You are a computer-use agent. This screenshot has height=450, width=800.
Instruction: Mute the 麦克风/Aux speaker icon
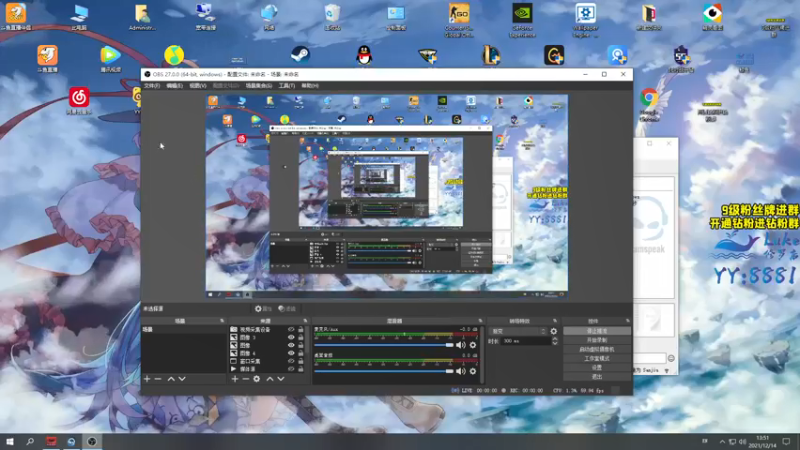pos(461,345)
